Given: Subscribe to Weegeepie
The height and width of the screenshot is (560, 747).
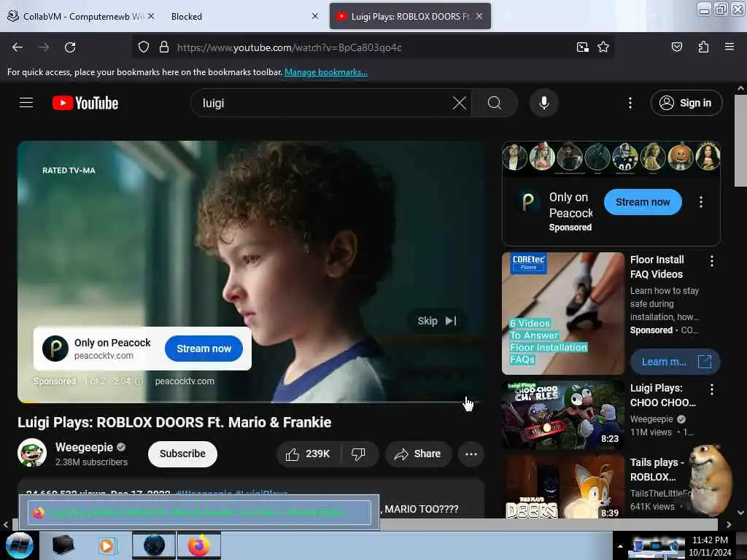Looking at the screenshot, I should (x=182, y=454).
